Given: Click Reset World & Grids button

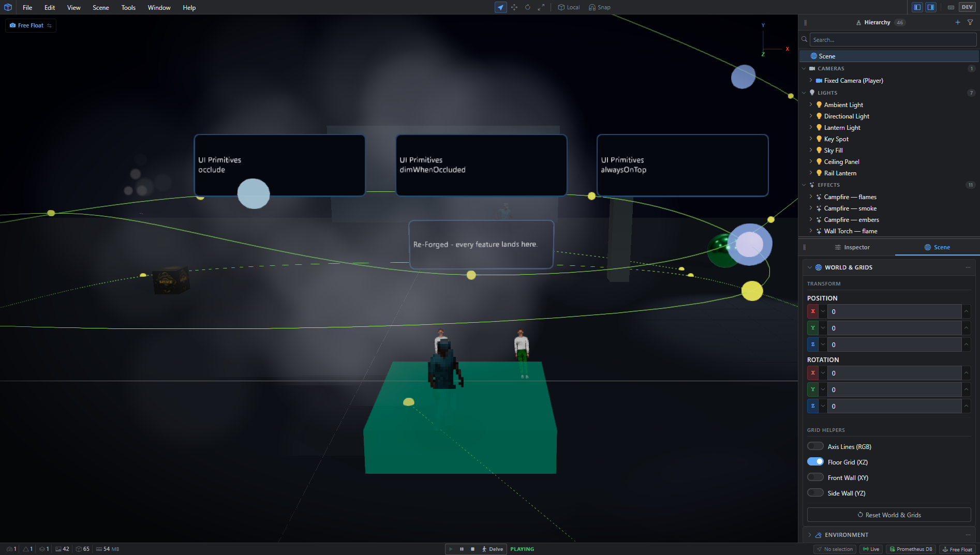Looking at the screenshot, I should pos(889,515).
